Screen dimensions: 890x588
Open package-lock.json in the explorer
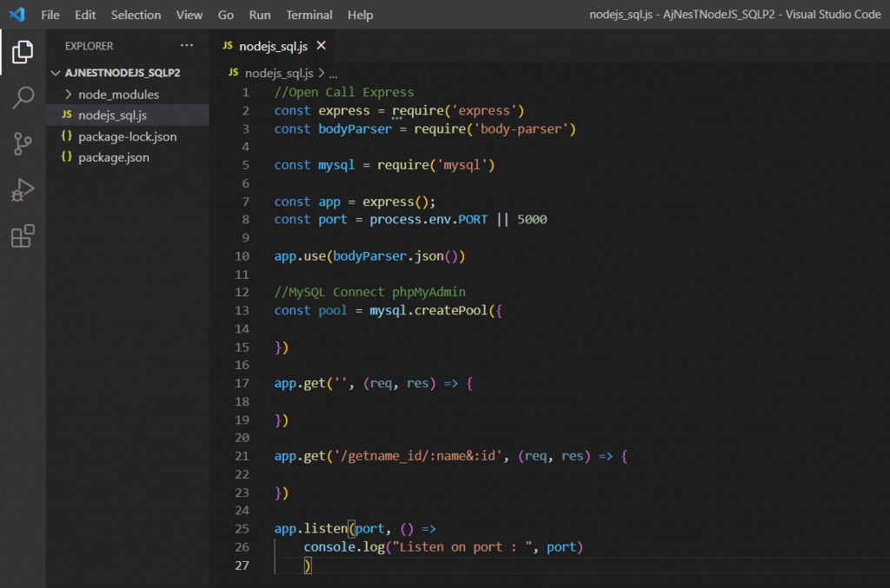point(127,136)
